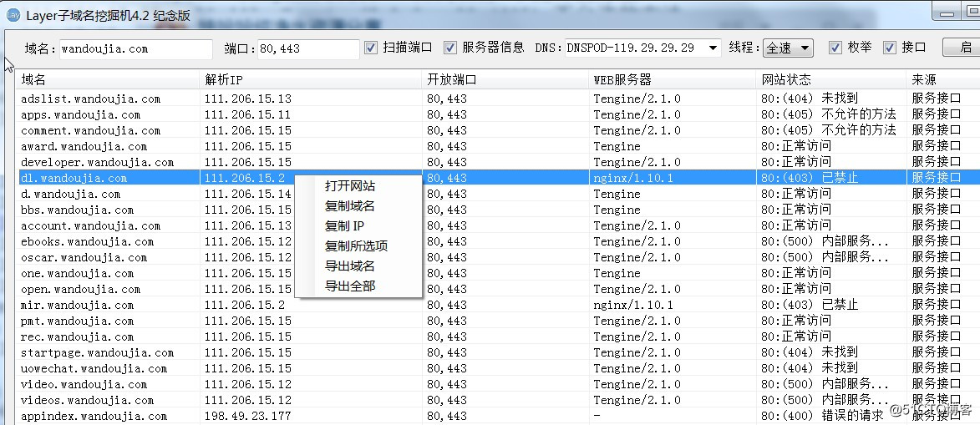980x425 pixels.
Task: Select pmt.wandoujia.com row
Action: click(498, 321)
